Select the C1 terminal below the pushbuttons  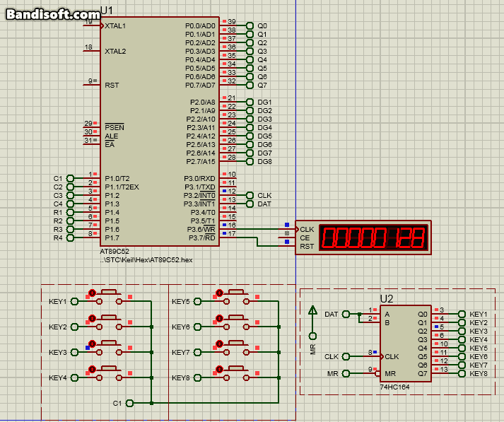click(129, 403)
